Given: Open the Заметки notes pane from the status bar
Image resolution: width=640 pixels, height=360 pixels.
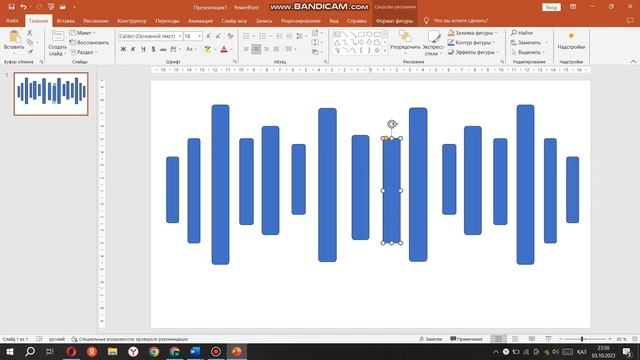Looking at the screenshot, I should click(x=431, y=339).
